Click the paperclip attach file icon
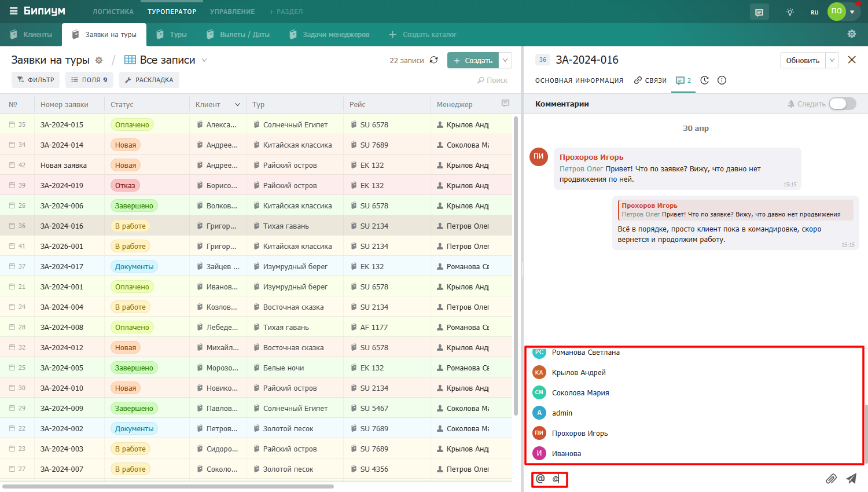 click(x=831, y=479)
